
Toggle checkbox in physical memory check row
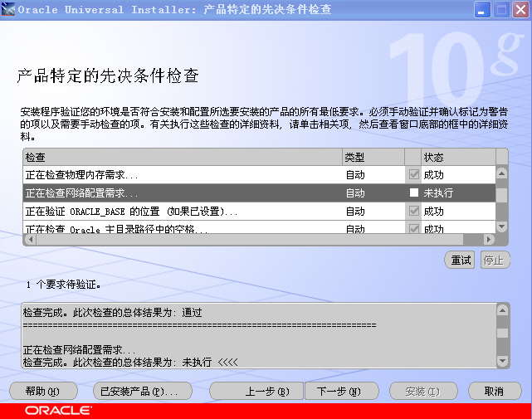coord(413,175)
